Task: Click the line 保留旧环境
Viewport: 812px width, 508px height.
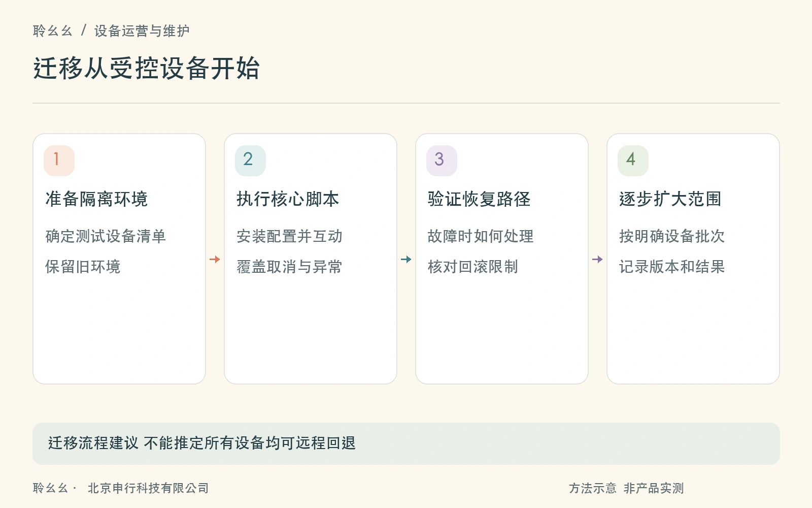Action: [83, 267]
